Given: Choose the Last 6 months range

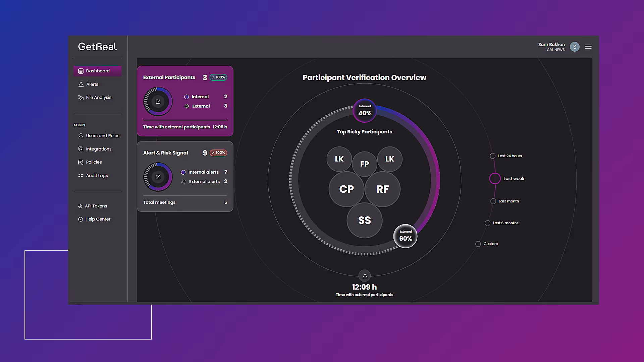Looking at the screenshot, I should pyautogui.click(x=487, y=223).
